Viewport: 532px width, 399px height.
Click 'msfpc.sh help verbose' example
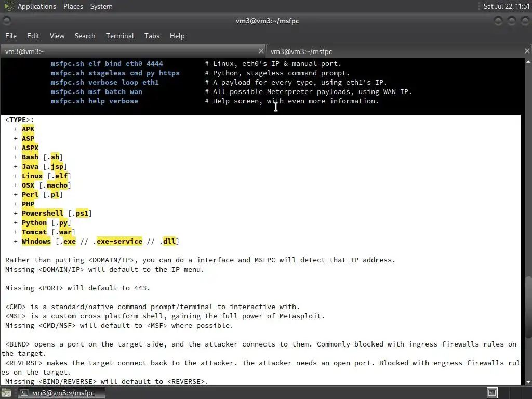click(x=95, y=101)
